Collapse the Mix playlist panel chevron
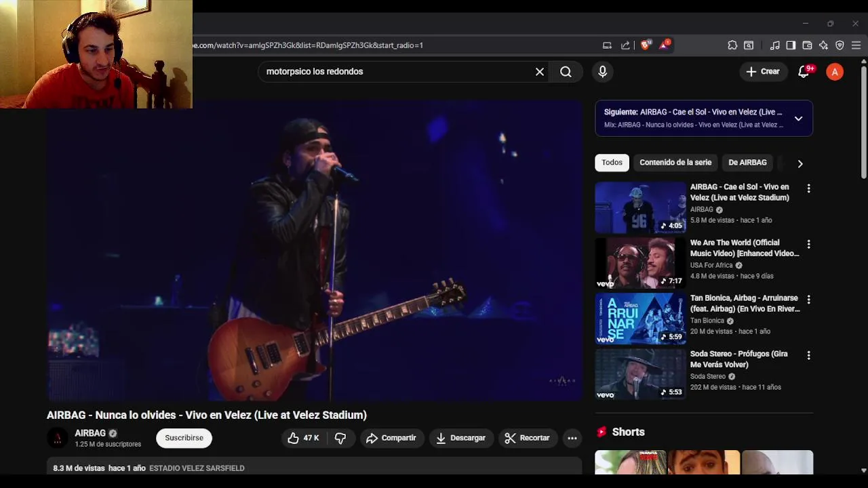This screenshot has width=868, height=488. click(x=798, y=119)
